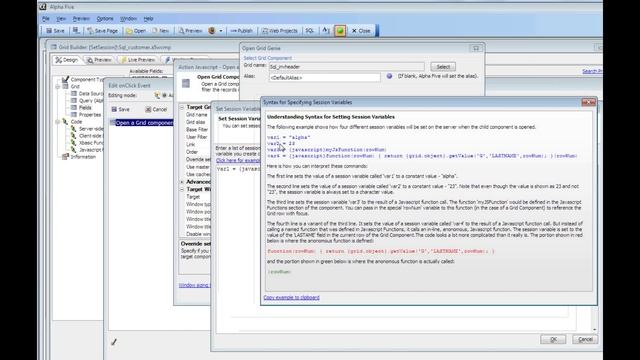Screen dimensions: 640x360
Task: Collapse the Target Window property section
Action: [x=182, y=189]
